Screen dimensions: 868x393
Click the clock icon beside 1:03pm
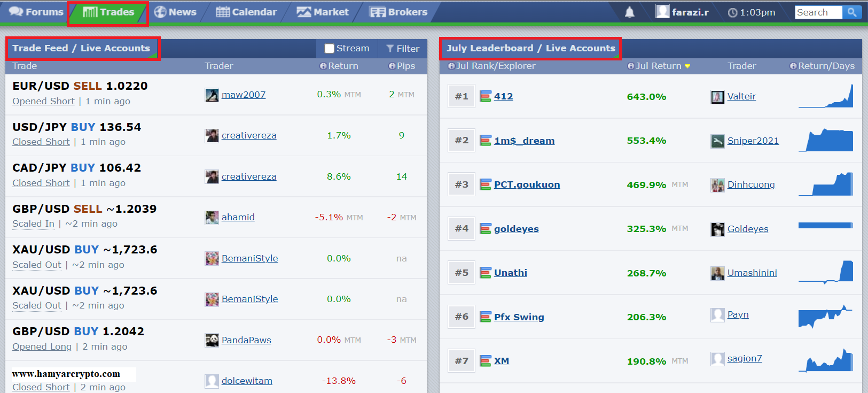tap(732, 12)
